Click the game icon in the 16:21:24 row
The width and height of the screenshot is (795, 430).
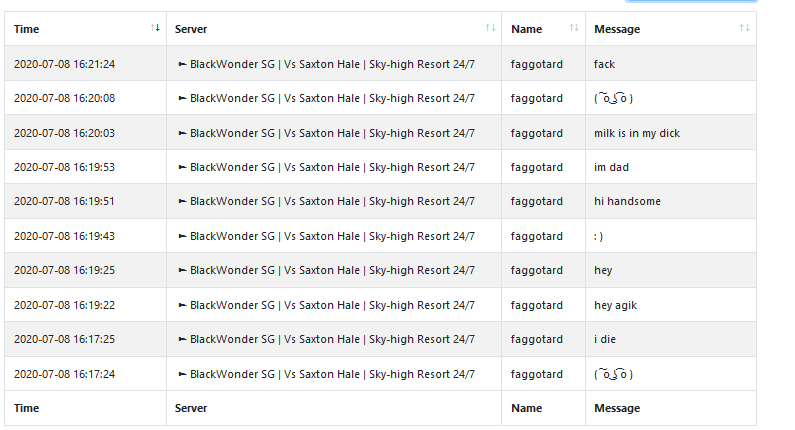(x=183, y=64)
